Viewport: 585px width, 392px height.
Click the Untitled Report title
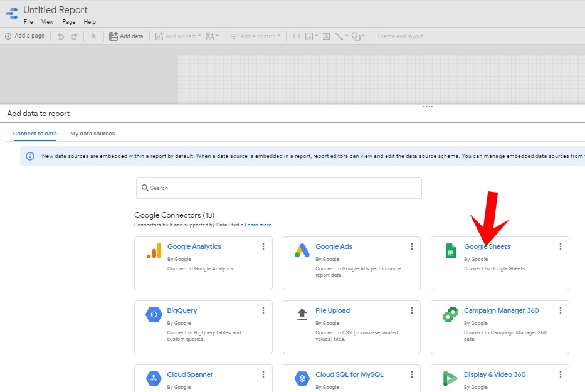[55, 10]
